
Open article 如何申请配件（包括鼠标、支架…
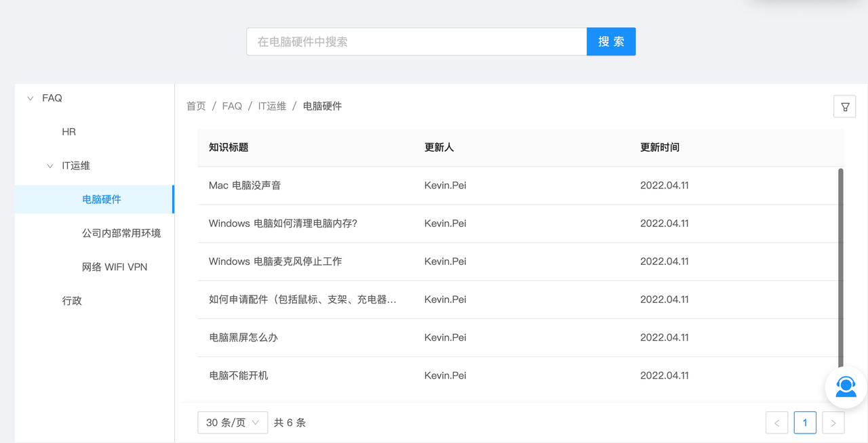point(302,299)
